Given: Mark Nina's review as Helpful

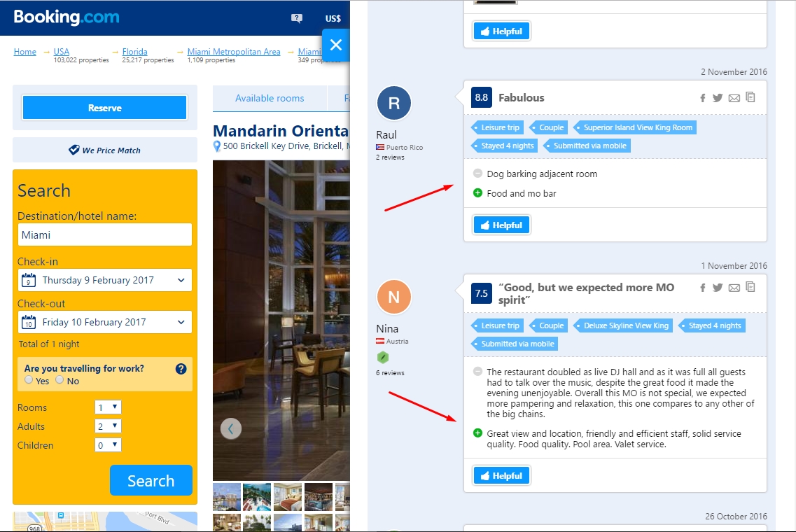Looking at the screenshot, I should click(x=501, y=476).
